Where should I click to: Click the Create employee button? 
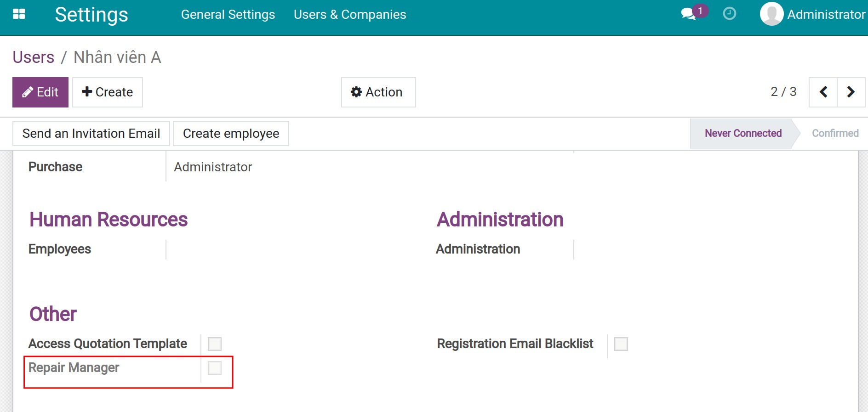[x=231, y=134]
